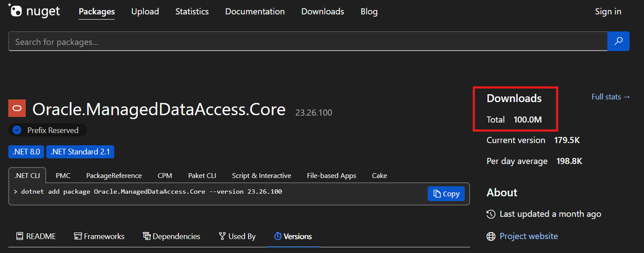Image resolution: width=644 pixels, height=253 pixels.
Task: Click the NuGet logo icon
Action: [15, 11]
